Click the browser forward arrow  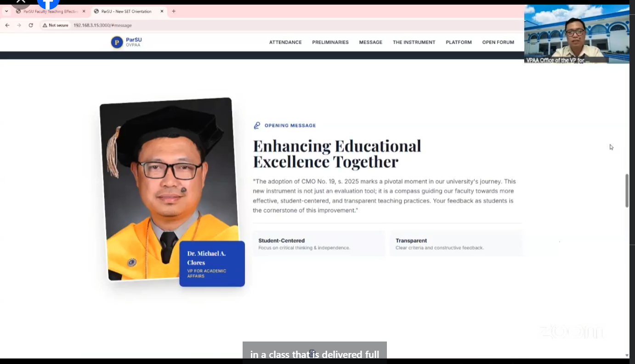tap(19, 25)
